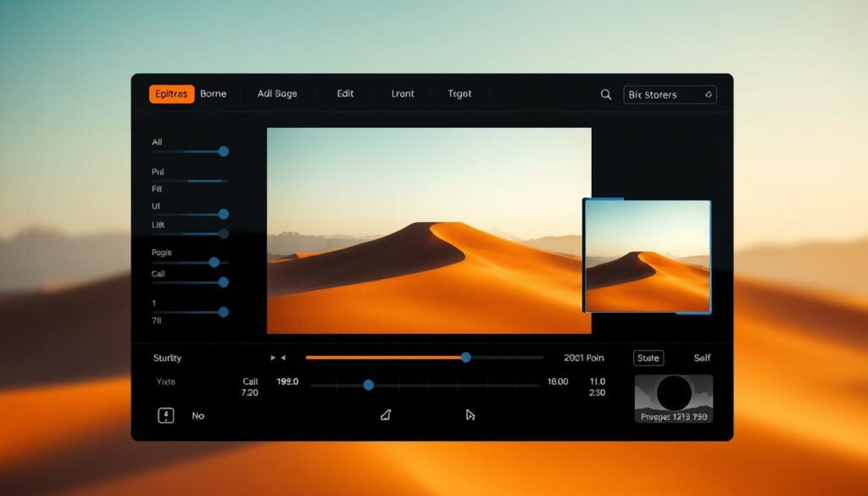Choose the Salf option
This screenshot has width=868, height=496.
point(702,358)
